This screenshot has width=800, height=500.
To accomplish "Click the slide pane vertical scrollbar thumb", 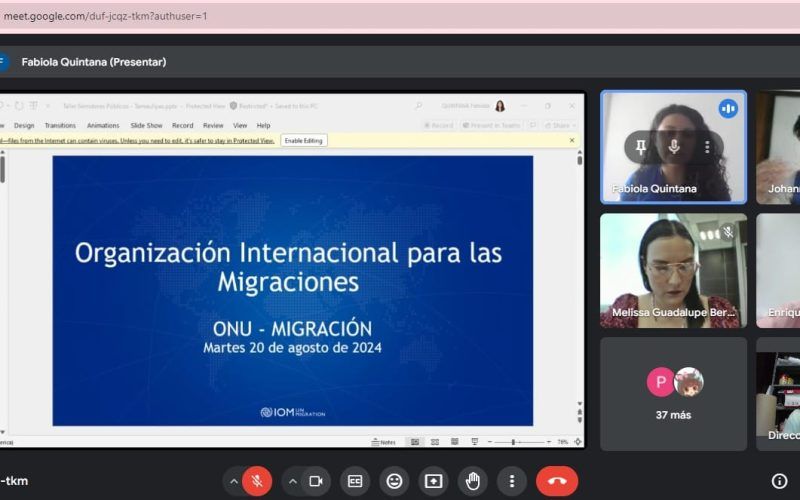I will 580,160.
